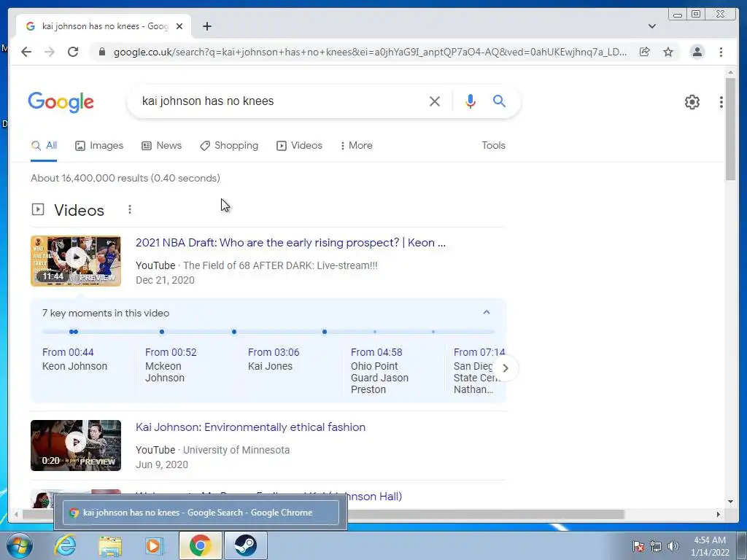Open Google apps dots menu
The height and width of the screenshot is (560, 747).
[x=721, y=102]
